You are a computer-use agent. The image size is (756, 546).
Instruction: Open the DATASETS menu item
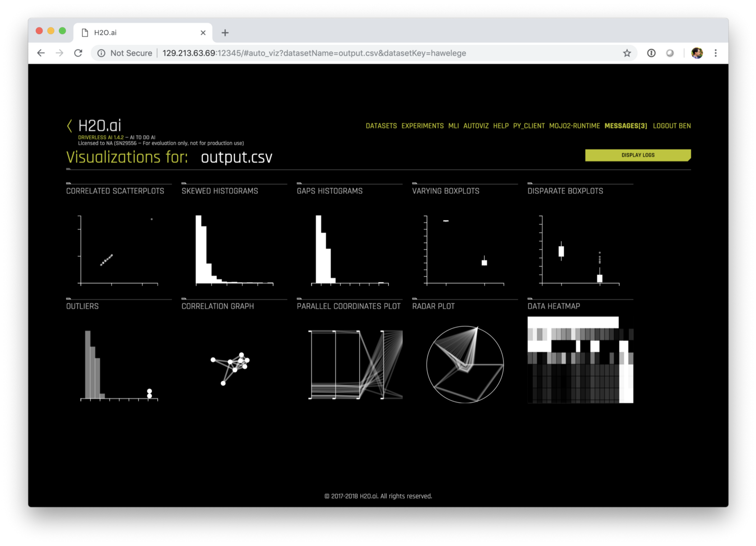[x=381, y=126]
